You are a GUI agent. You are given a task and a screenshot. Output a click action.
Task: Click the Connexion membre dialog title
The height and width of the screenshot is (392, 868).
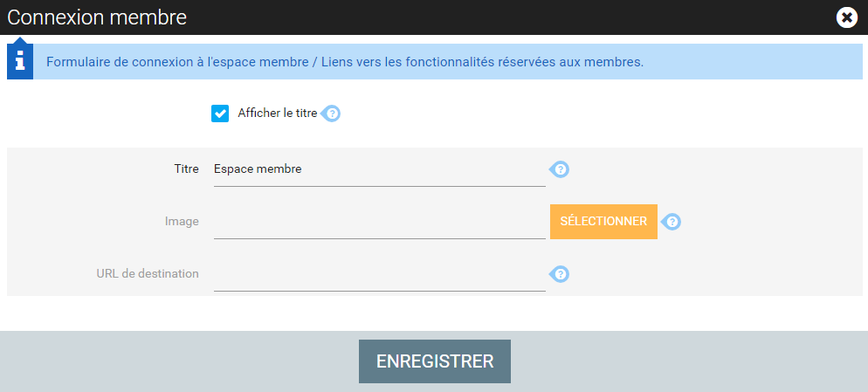(97, 17)
